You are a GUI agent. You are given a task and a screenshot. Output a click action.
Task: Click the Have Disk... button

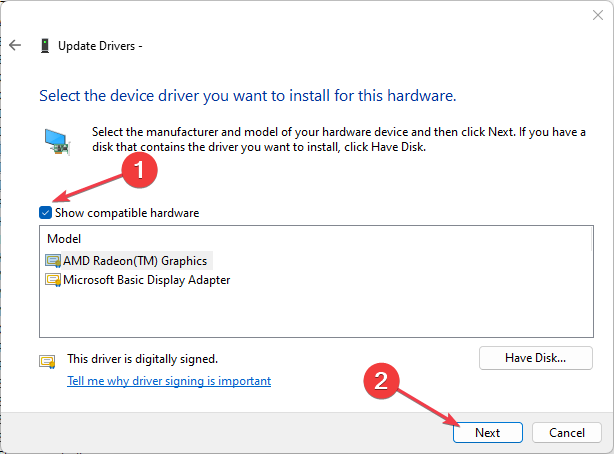(535, 357)
